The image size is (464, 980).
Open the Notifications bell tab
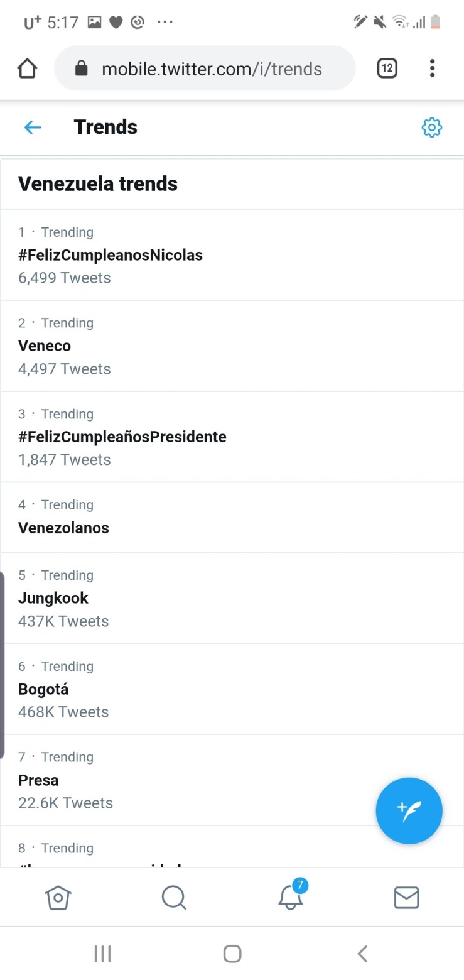pyautogui.click(x=291, y=897)
